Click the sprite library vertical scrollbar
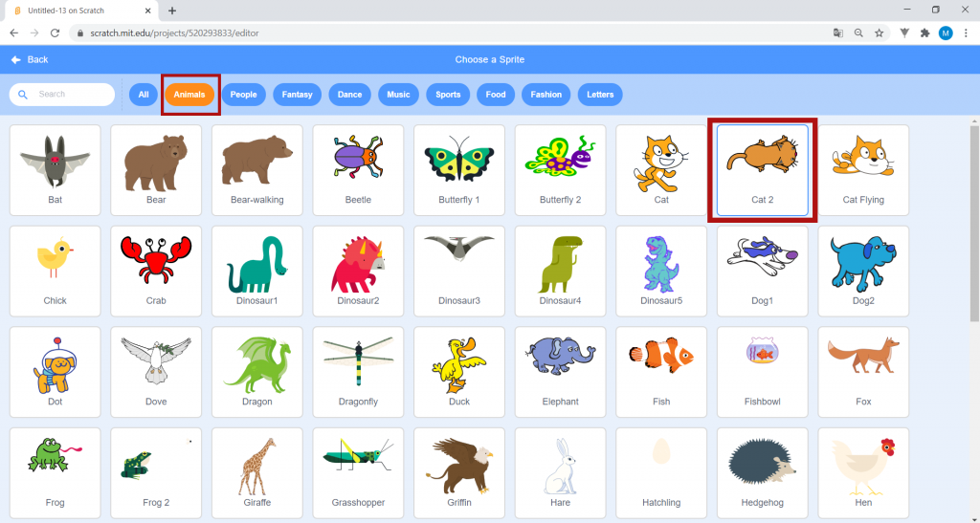The image size is (980, 523). click(x=974, y=223)
